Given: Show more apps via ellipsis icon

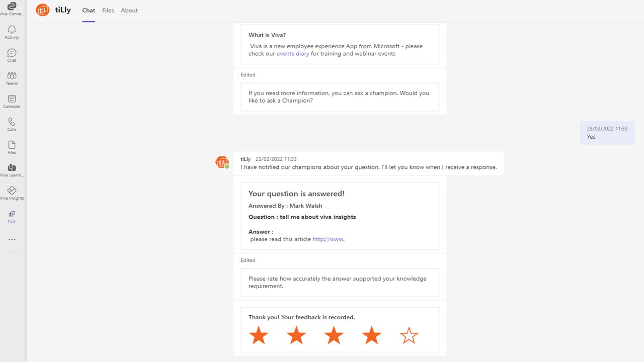Looking at the screenshot, I should click(x=12, y=239).
